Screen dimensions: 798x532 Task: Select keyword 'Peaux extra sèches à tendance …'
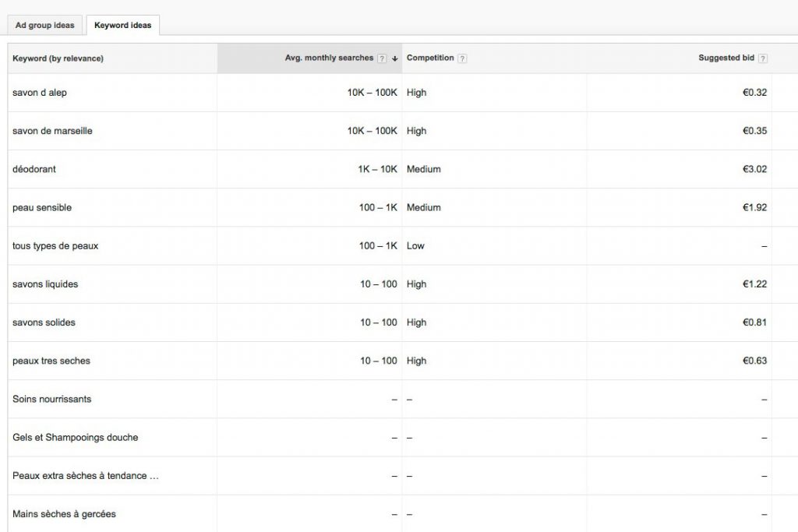86,476
